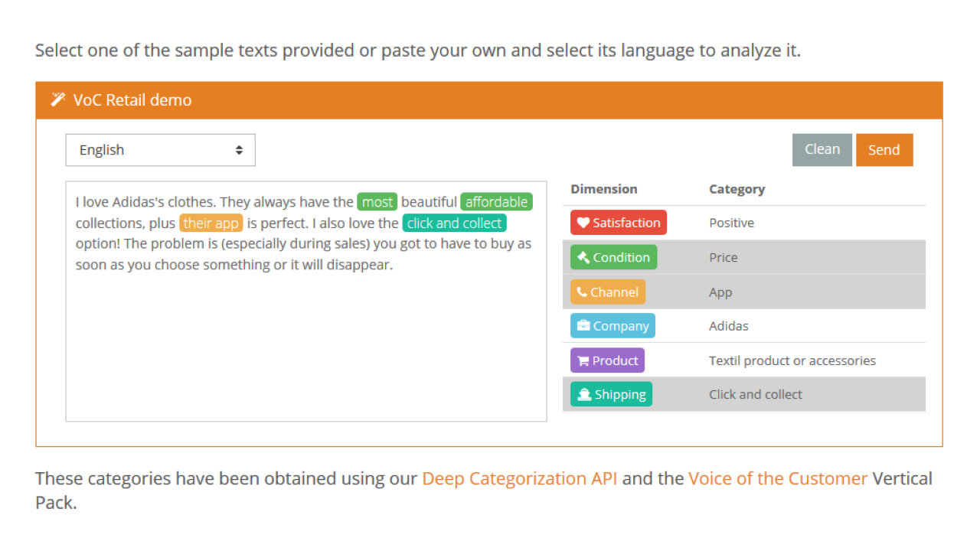Click the Dimension column header
Image resolution: width=980 pixels, height=551 pixels.
pos(603,189)
